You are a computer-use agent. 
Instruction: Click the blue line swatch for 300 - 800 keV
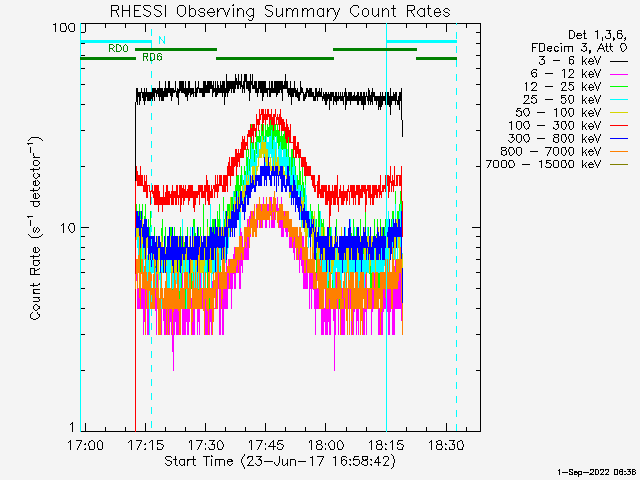[619, 139]
